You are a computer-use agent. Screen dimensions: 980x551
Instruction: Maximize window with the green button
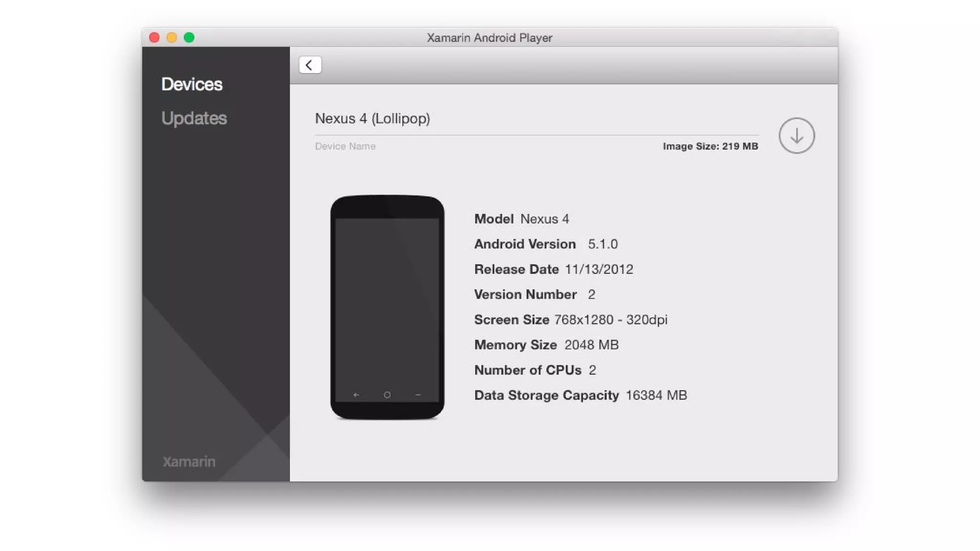tap(189, 37)
